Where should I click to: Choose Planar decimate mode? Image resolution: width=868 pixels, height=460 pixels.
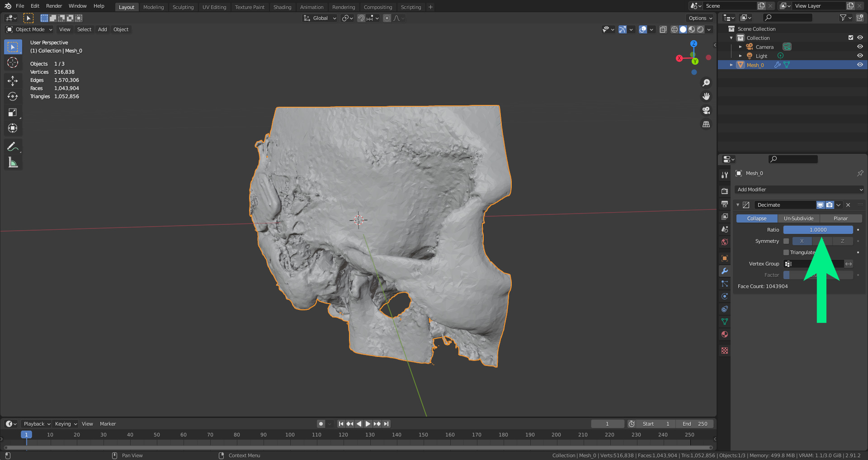click(x=840, y=218)
